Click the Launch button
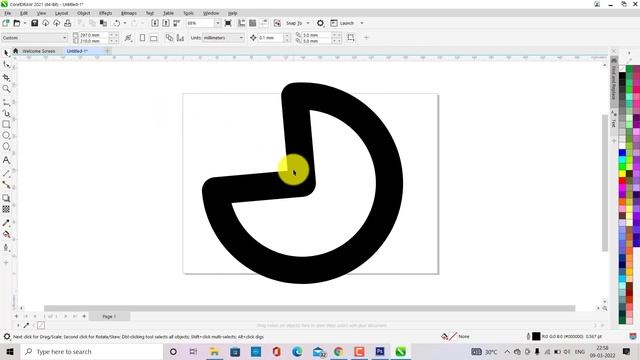 [x=342, y=23]
